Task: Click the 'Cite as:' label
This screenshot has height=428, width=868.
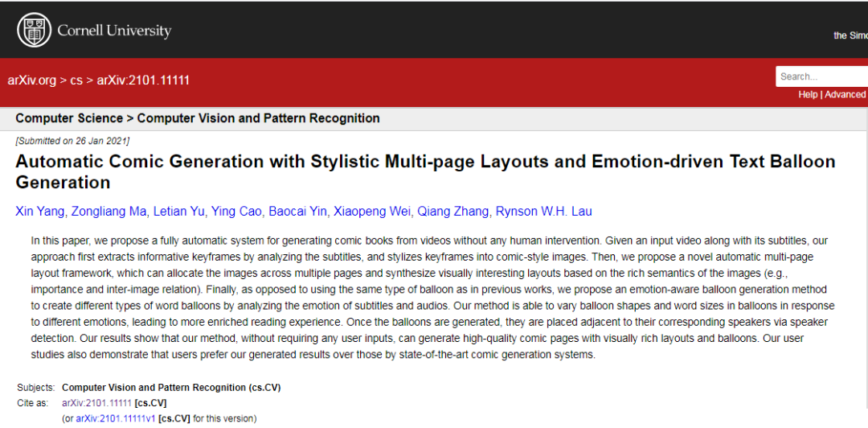Action: (33, 403)
